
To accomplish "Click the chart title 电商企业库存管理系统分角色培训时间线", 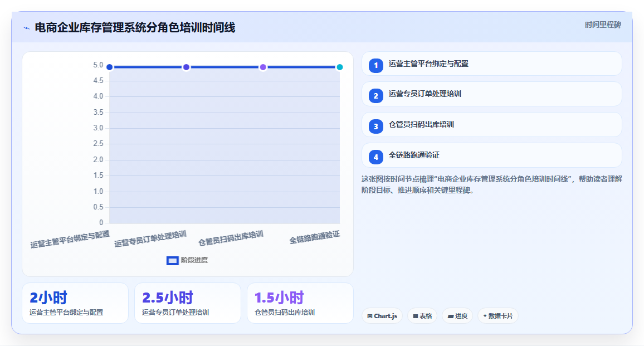I will (x=135, y=28).
